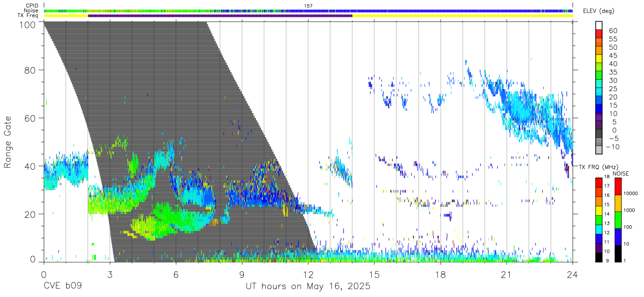Click the purple segment of the TX Freq strip
This screenshot has height=297, width=644.
(220, 16)
